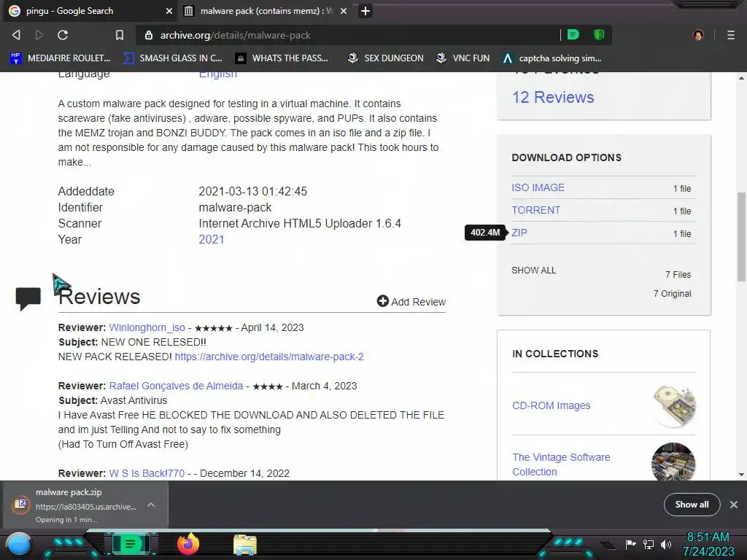The height and width of the screenshot is (560, 747).
Task: Open The Vintage Software Collection link
Action: pyautogui.click(x=561, y=464)
